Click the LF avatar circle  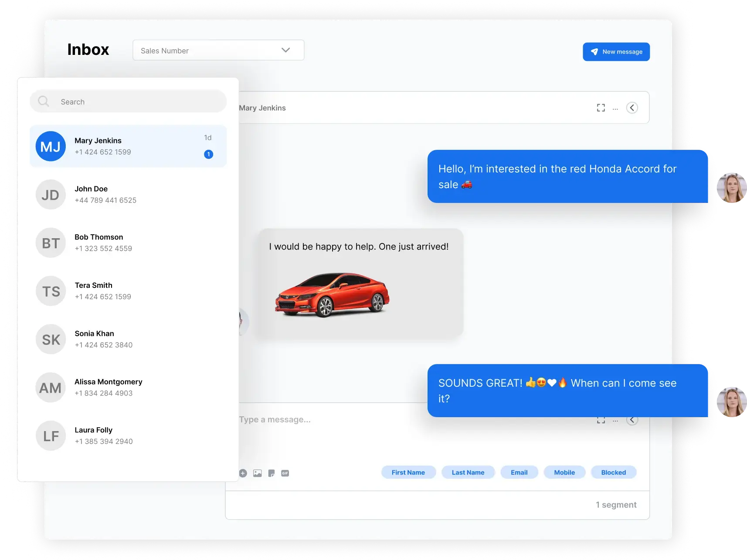(x=51, y=436)
